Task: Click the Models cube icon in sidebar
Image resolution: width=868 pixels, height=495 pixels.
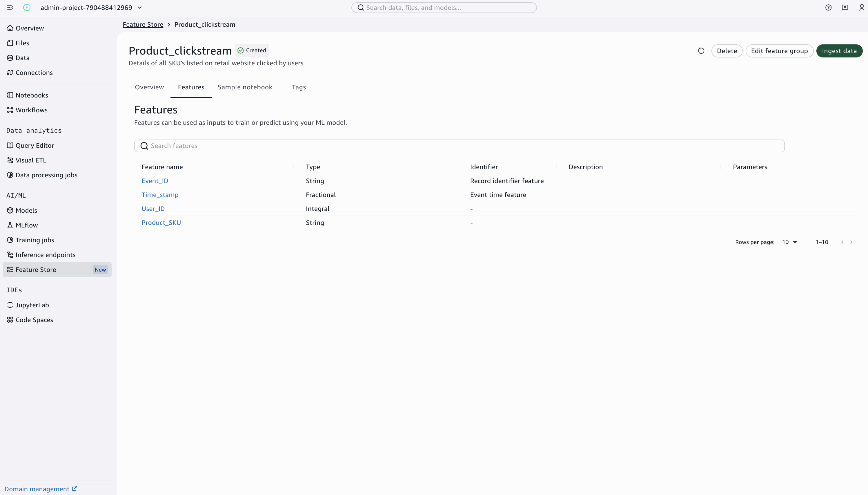Action: (10, 210)
